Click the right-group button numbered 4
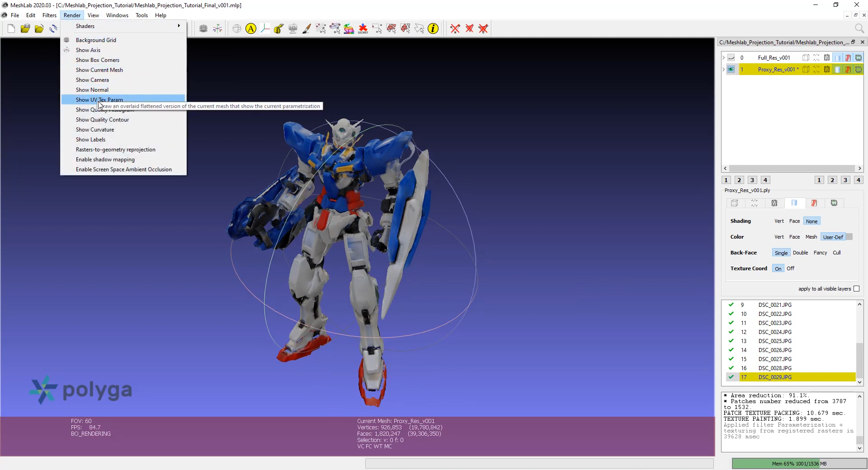 point(859,180)
